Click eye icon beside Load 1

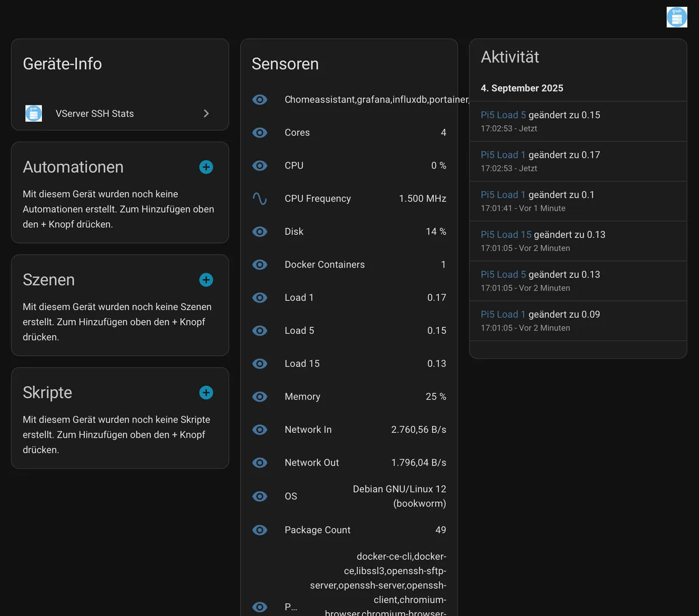point(260,298)
